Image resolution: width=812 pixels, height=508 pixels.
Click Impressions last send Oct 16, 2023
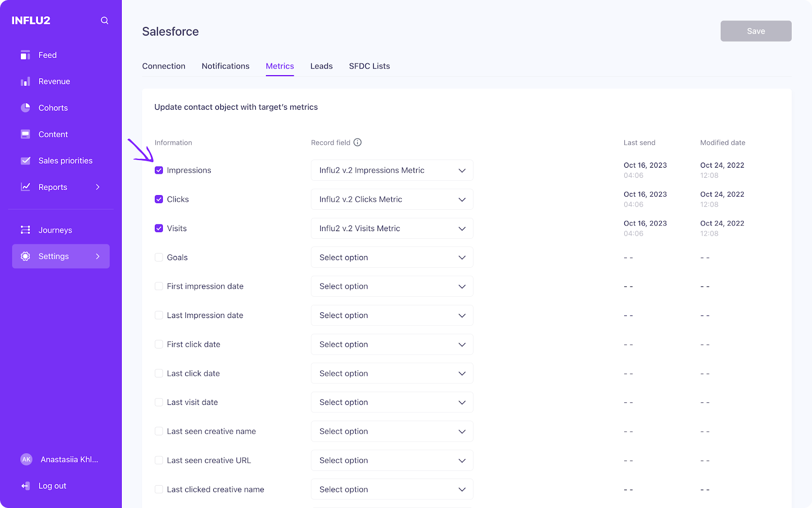(645, 165)
